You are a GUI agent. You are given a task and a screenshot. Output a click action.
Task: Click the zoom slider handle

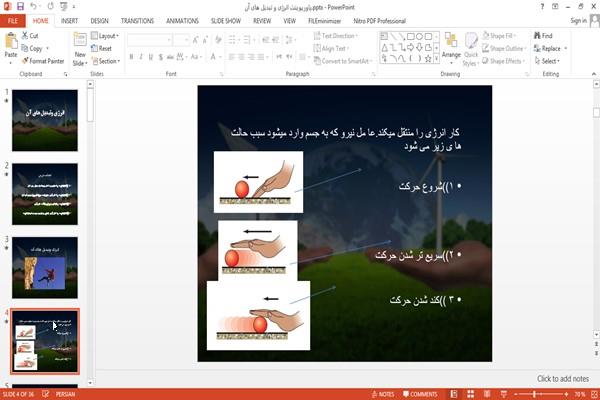click(x=535, y=394)
